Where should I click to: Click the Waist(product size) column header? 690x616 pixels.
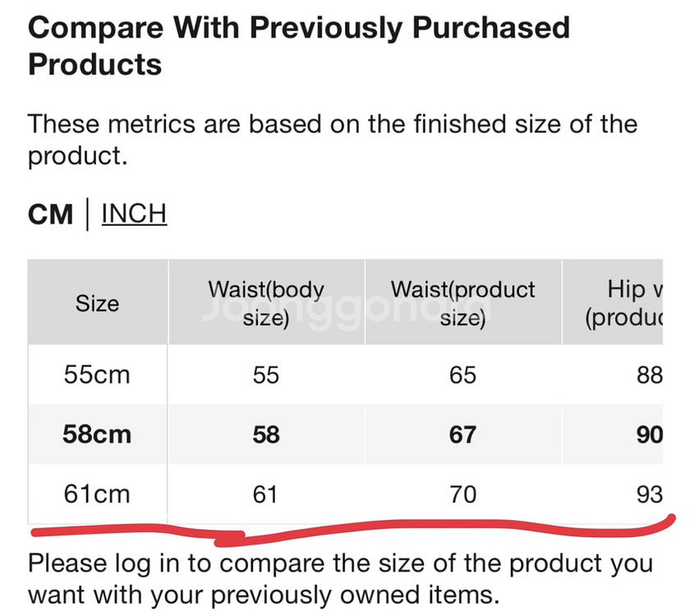pos(463,303)
